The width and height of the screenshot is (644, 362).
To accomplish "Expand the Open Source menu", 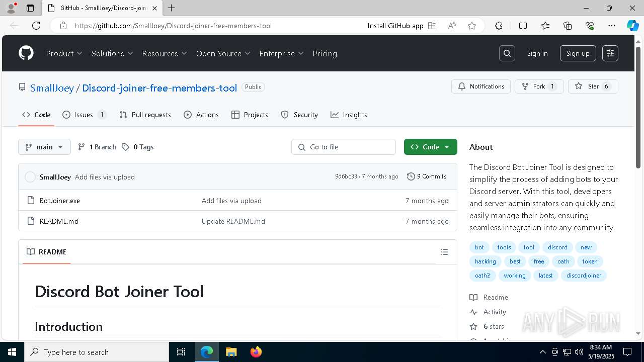I will point(223,53).
